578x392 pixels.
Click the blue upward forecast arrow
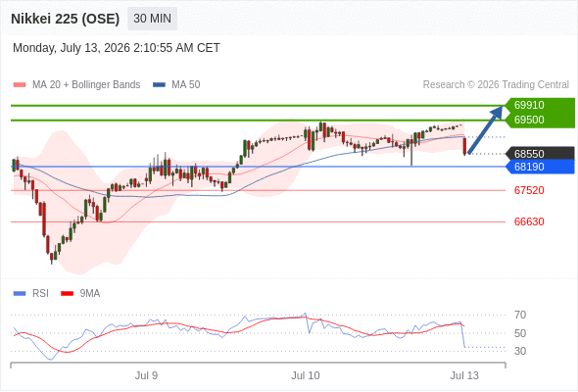tap(486, 129)
